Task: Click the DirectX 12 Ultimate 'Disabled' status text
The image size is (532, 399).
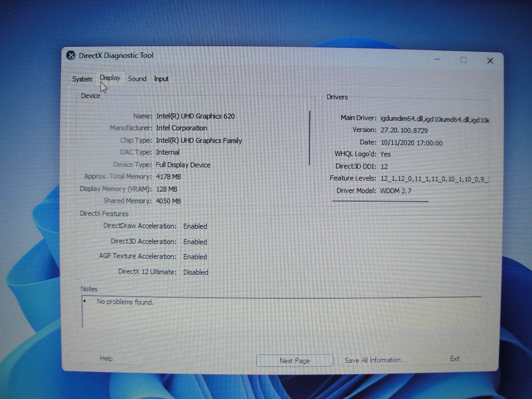Action: 196,272
